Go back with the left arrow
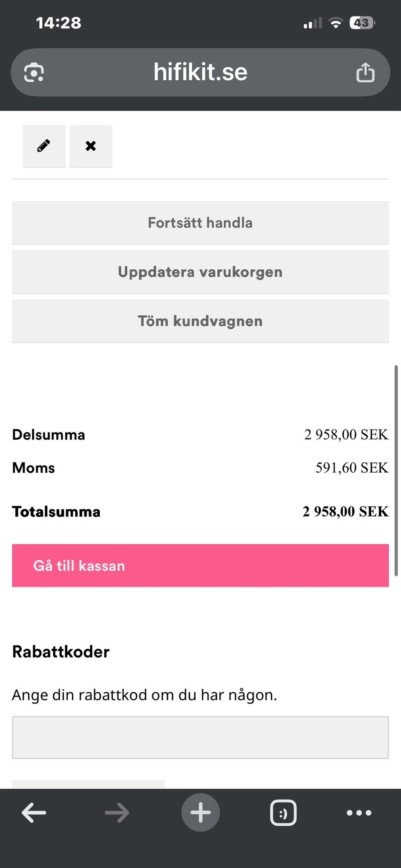 (x=34, y=812)
